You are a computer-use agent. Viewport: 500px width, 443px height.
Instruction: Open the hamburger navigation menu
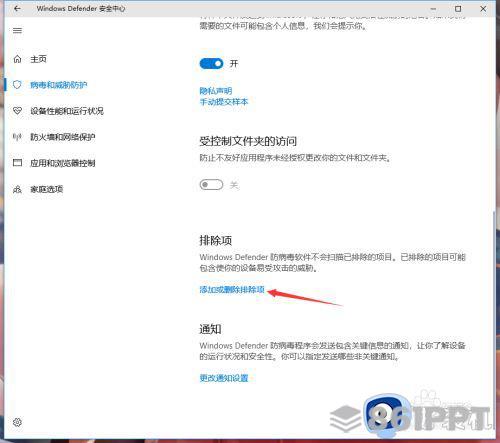click(x=17, y=31)
